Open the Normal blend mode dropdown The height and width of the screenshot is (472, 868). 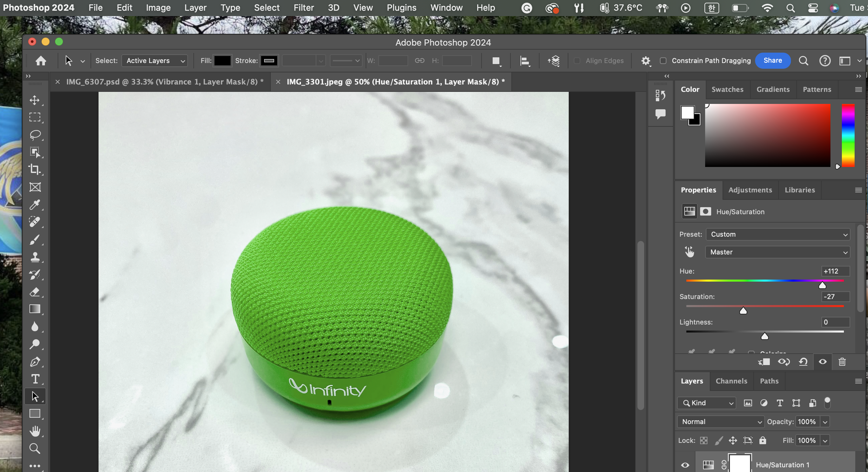pyautogui.click(x=721, y=422)
